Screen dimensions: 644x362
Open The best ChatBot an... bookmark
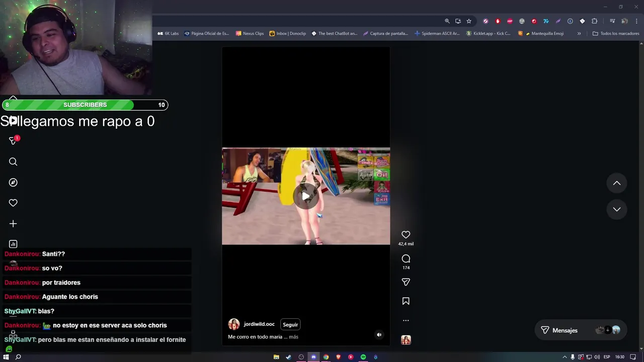click(334, 34)
